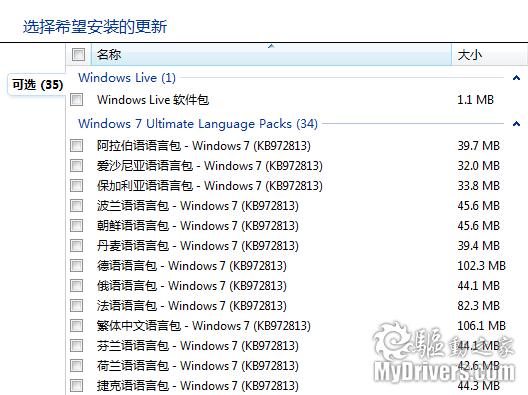This screenshot has height=395, width=528.
Task: Select 俄语语言包 - Windows 7 (KB972813)
Action: coord(192,286)
